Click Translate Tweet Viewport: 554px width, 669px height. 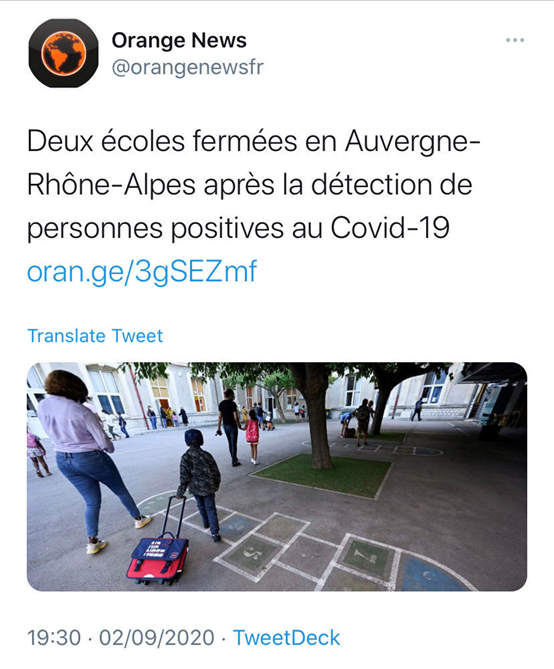pos(95,336)
